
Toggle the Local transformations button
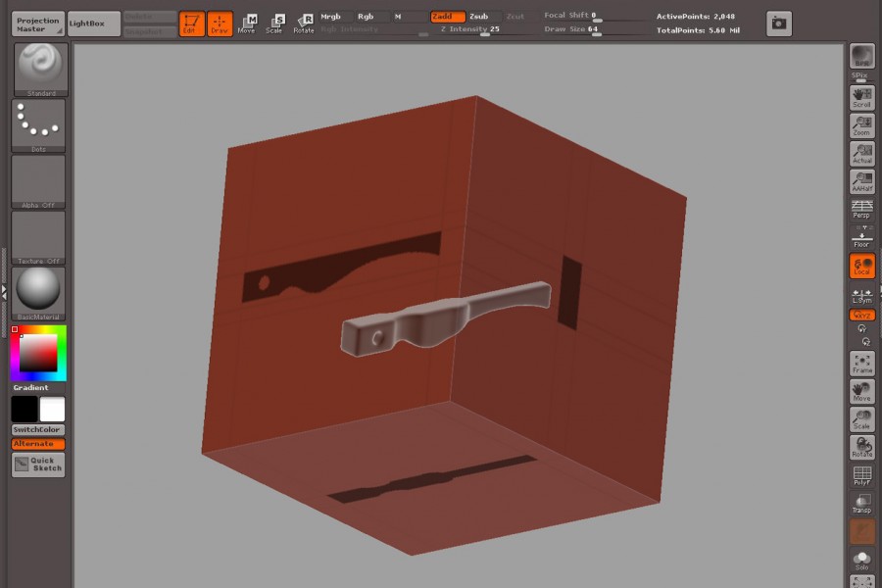[x=861, y=266]
